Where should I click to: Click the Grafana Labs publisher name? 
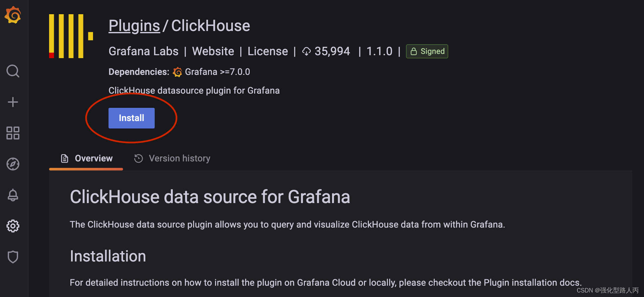coord(143,51)
